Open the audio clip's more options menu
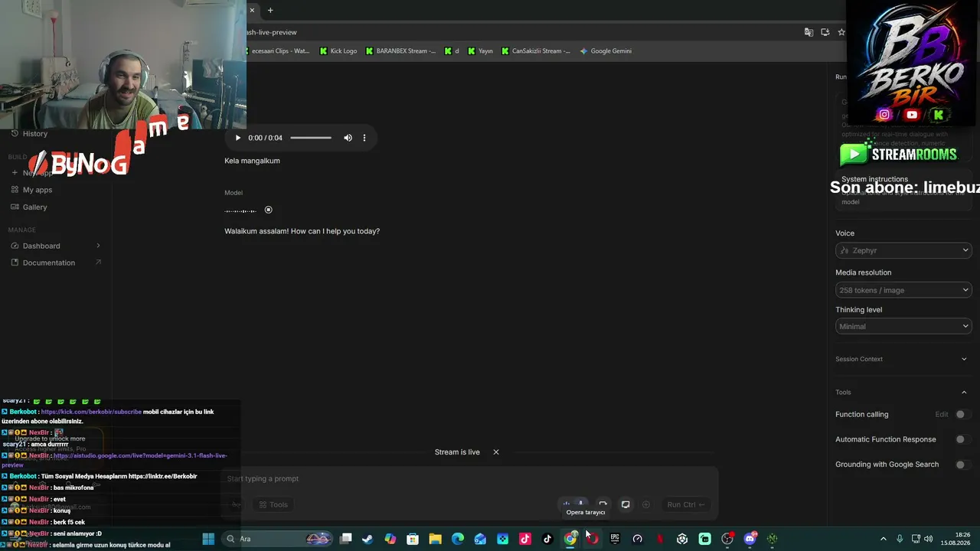The image size is (980, 551). point(364,138)
